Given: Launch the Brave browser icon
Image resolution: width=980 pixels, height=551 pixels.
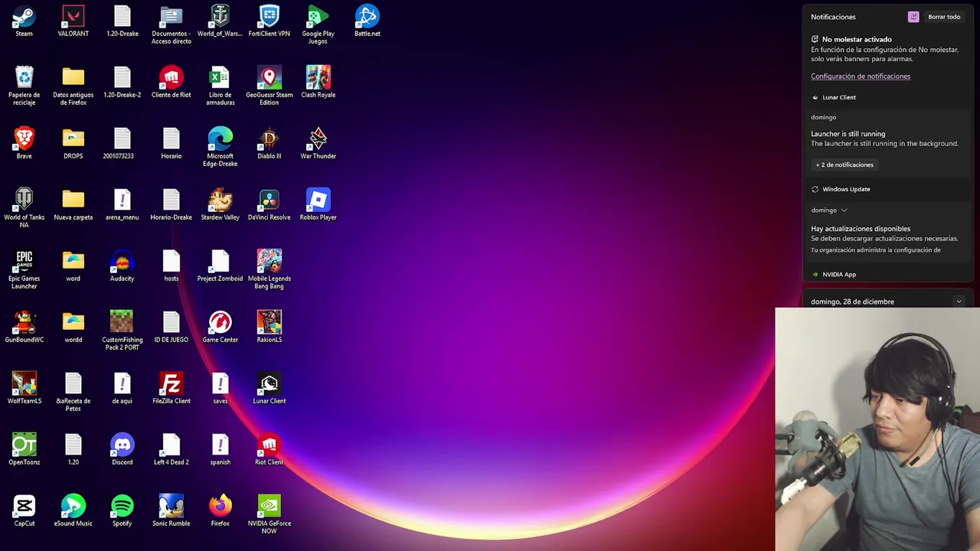Looking at the screenshot, I should tap(24, 144).
